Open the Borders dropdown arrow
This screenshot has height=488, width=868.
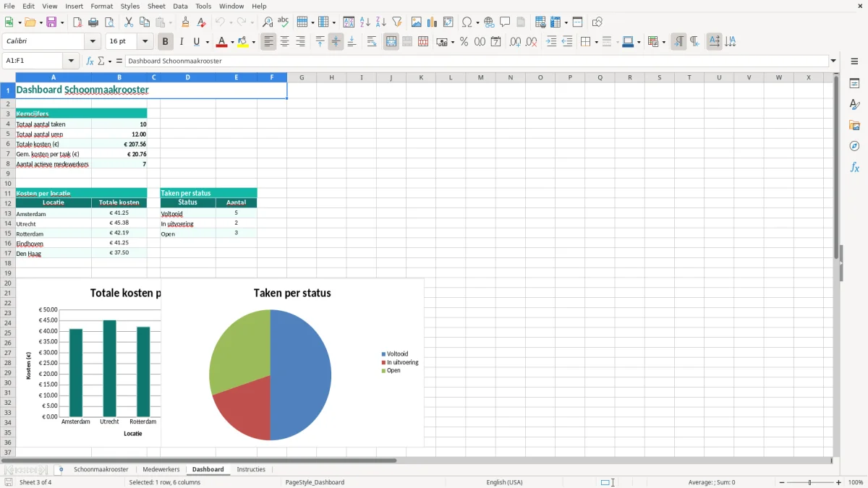tap(596, 42)
